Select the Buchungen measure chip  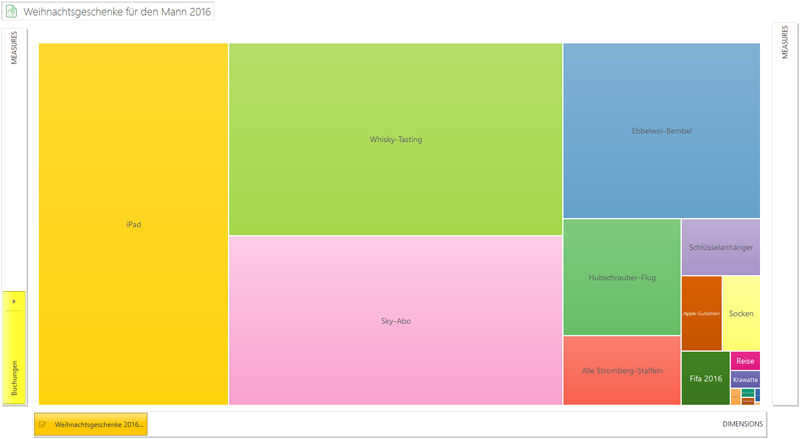(x=14, y=348)
